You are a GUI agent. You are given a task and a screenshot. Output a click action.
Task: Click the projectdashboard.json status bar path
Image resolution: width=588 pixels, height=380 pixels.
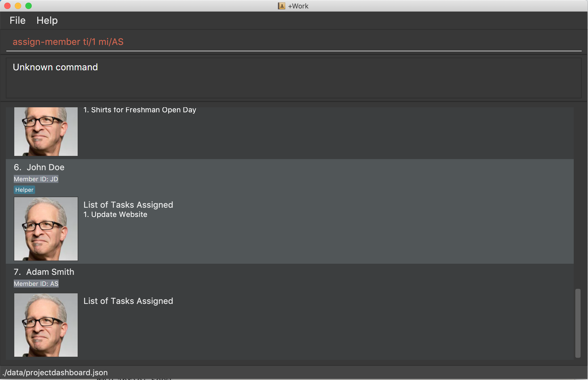click(55, 372)
